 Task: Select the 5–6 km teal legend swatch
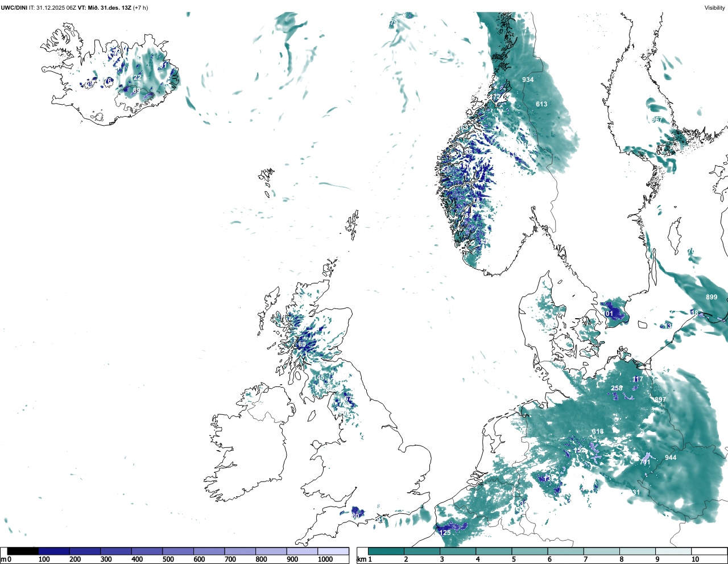(x=530, y=551)
